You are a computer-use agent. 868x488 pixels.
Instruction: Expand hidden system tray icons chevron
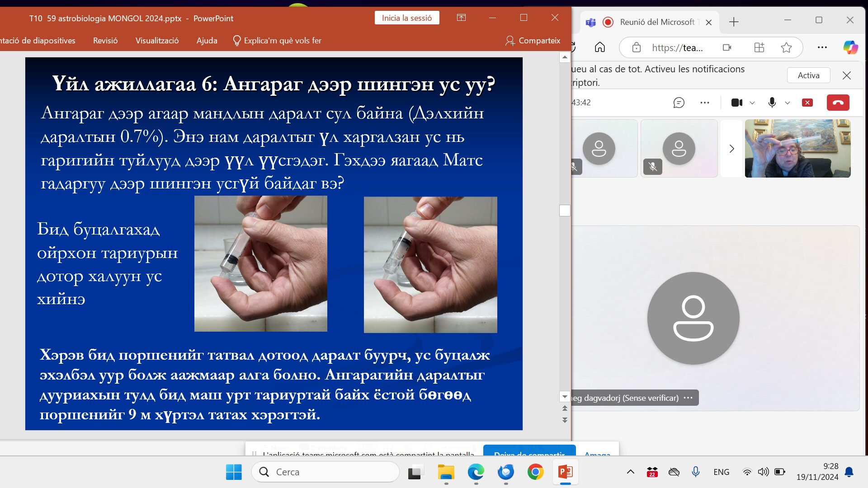click(630, 472)
